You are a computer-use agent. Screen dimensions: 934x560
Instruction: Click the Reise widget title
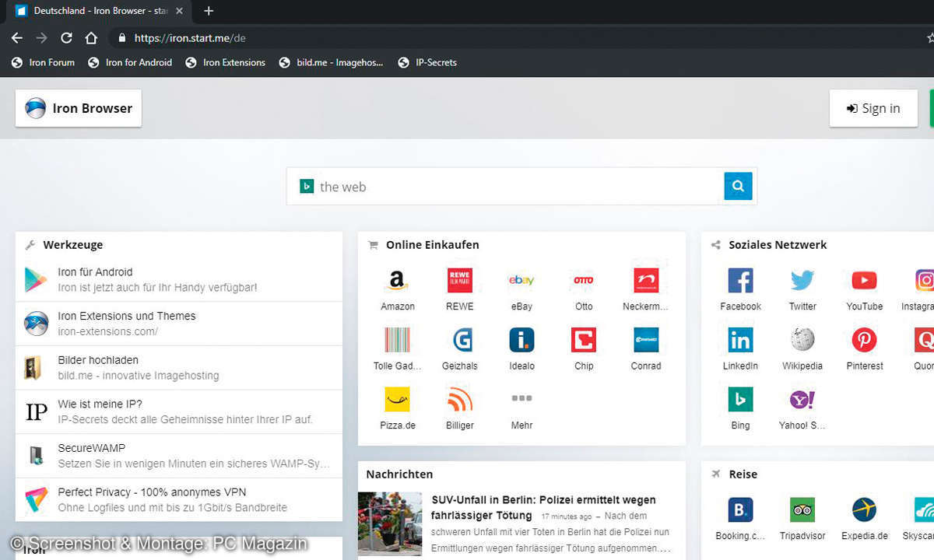tap(743, 474)
